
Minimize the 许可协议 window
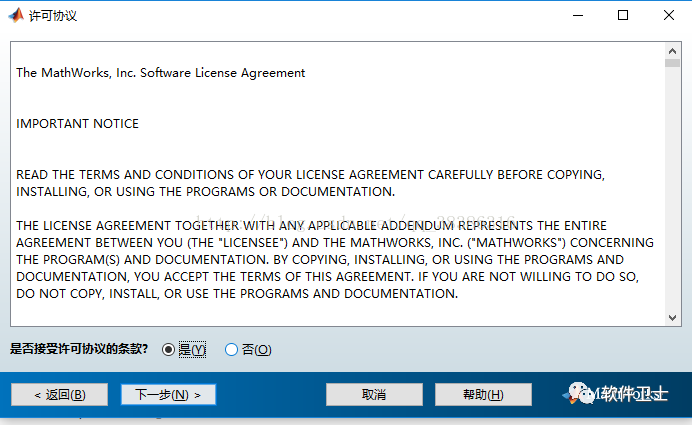point(578,15)
